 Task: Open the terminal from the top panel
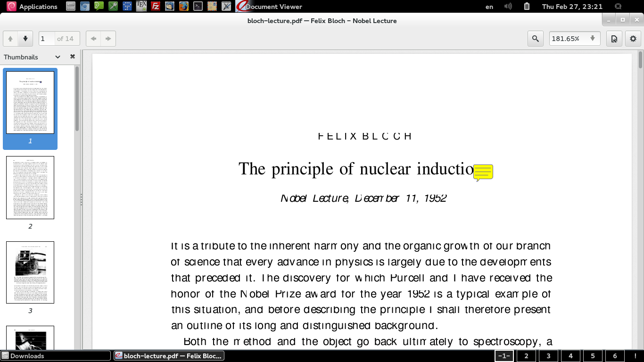[x=198, y=7]
